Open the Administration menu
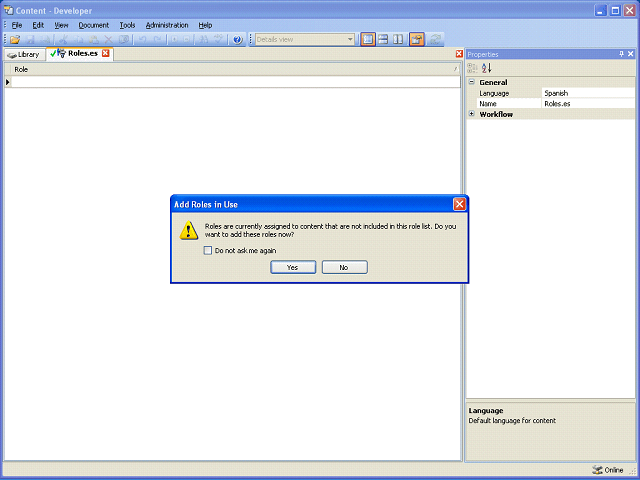The height and width of the screenshot is (480, 640). coord(167,25)
